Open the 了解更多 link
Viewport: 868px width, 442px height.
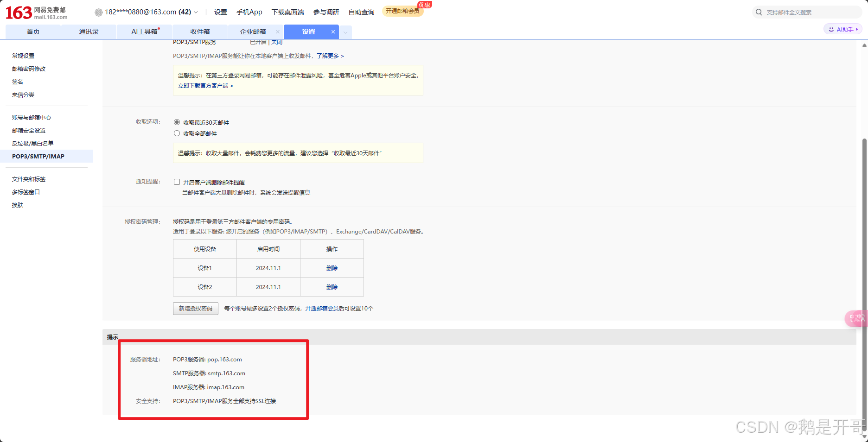(330, 56)
